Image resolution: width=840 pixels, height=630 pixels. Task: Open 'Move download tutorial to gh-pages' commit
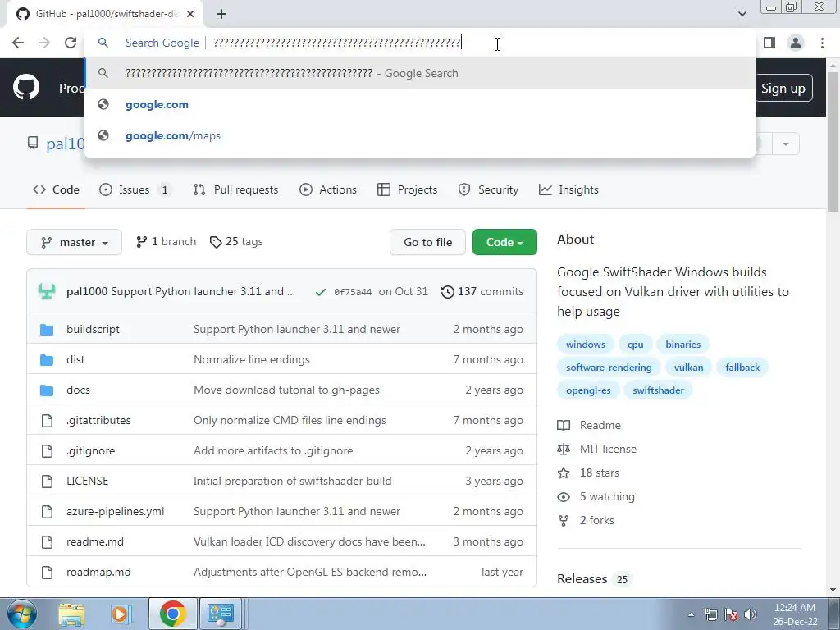pos(286,390)
